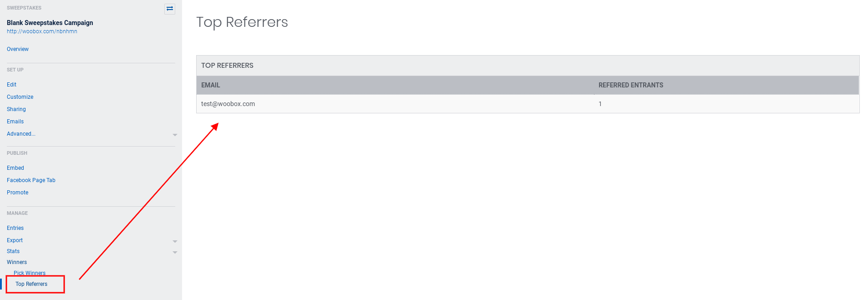Open the Embed publish option
The image size is (868, 300).
15,168
